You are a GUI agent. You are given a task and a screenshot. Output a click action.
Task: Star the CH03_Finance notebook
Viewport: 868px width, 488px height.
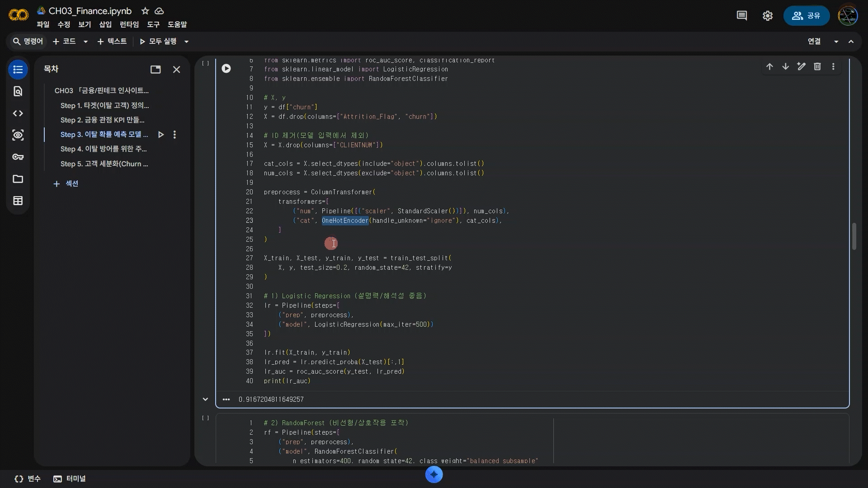145,11
